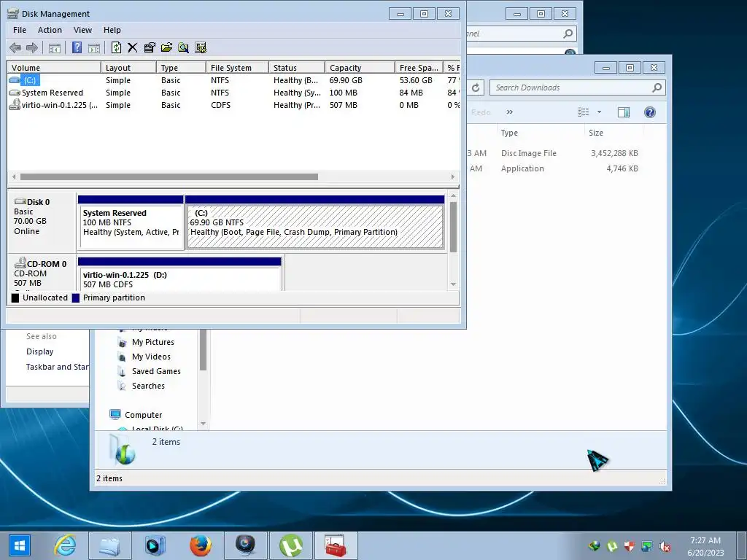Sort by the File System column header
The height and width of the screenshot is (560, 747).
[237, 68]
